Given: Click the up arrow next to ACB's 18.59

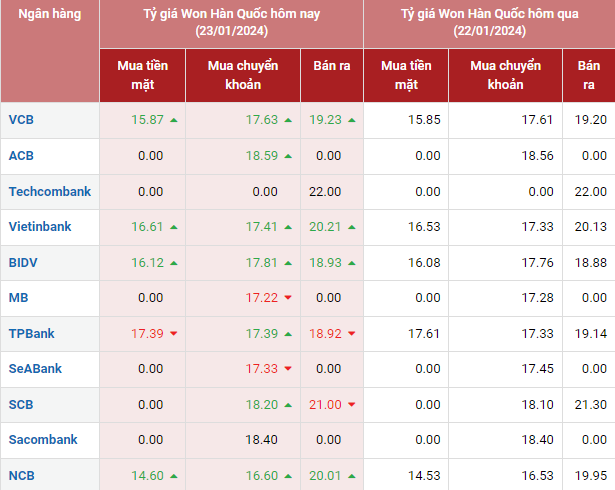Looking at the screenshot, I should 287,156.
